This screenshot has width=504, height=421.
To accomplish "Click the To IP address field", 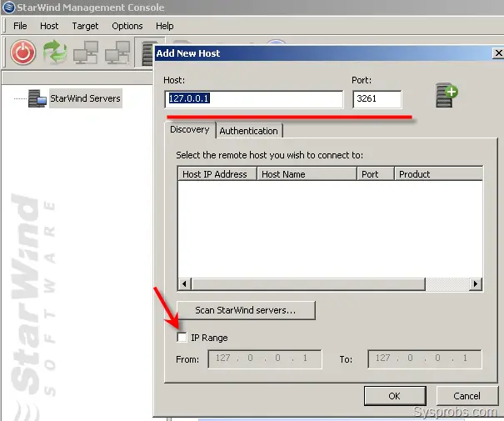I will coord(425,358).
